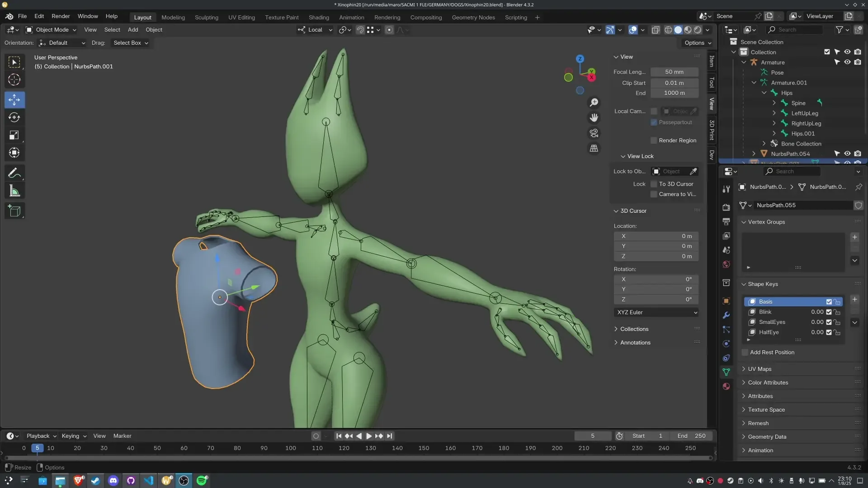The image size is (868, 488).
Task: Open the XYZ Euler rotation mode dropdown
Action: [x=656, y=312]
